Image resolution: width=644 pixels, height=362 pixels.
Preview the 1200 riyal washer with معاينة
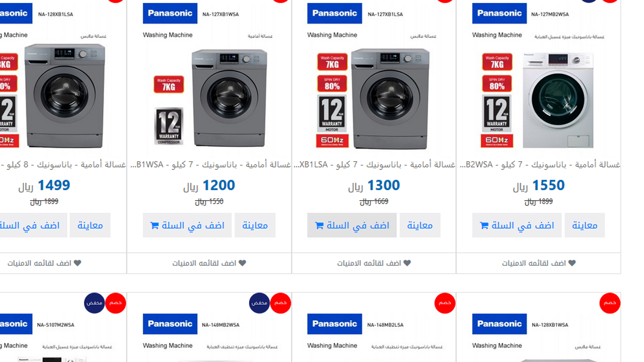point(255,225)
